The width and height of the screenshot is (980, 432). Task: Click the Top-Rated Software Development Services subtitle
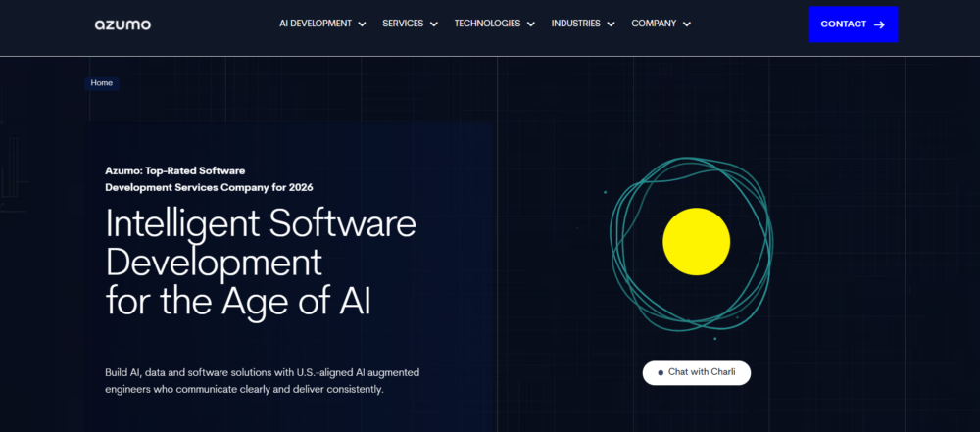[x=210, y=179]
